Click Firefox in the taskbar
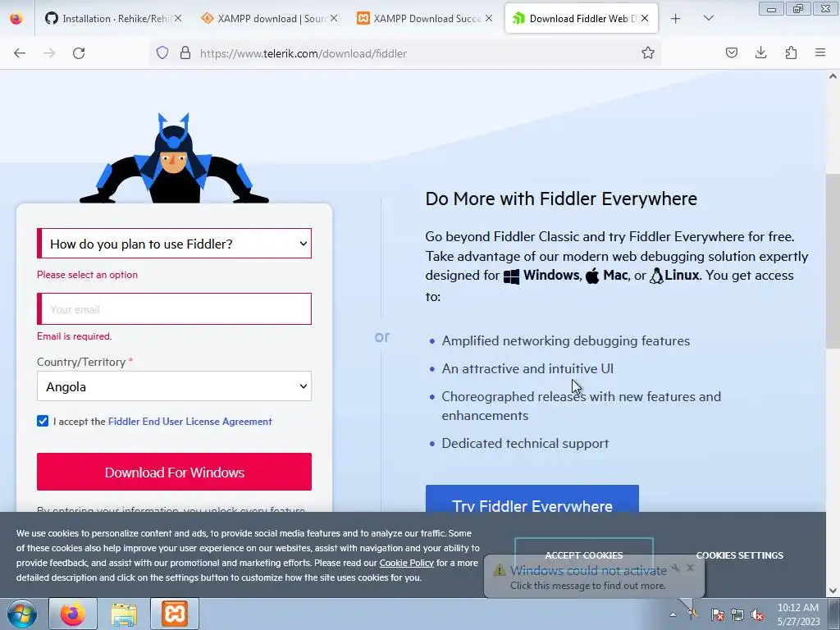 [x=73, y=614]
